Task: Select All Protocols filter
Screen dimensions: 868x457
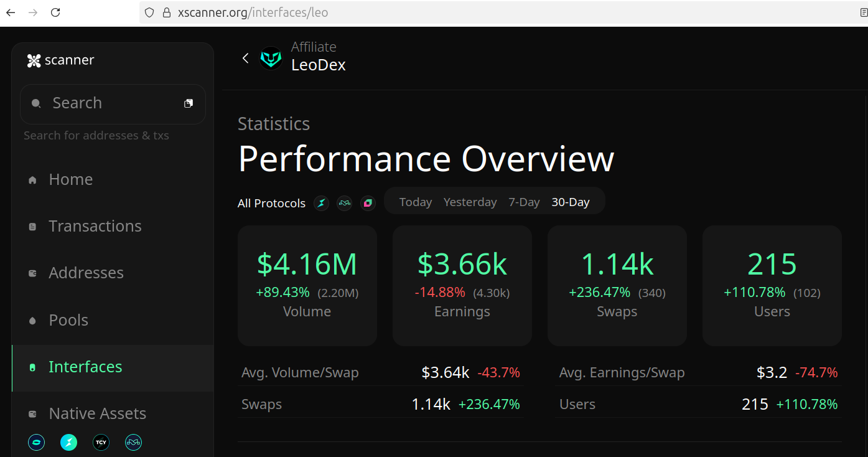Action: 271,204
